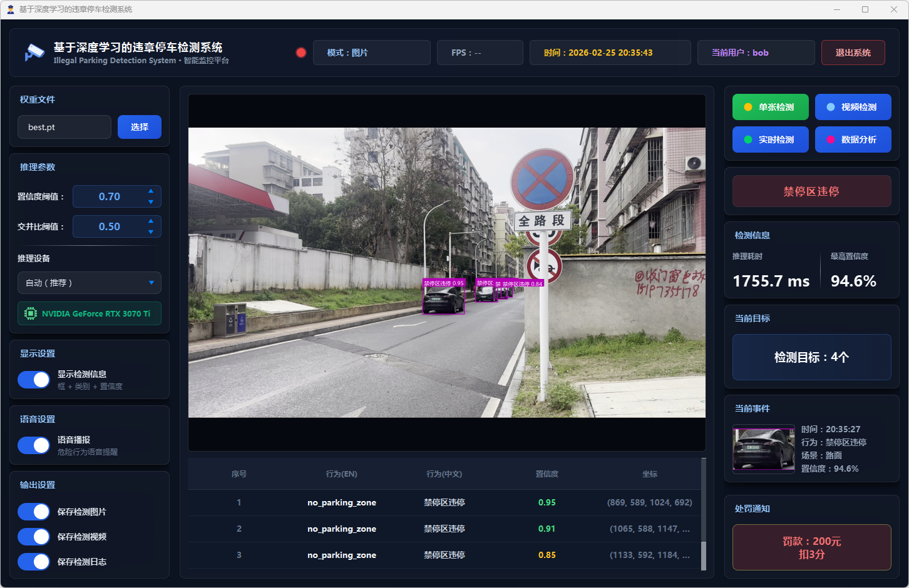Open the 推理设备 device dropdown

pyautogui.click(x=89, y=283)
